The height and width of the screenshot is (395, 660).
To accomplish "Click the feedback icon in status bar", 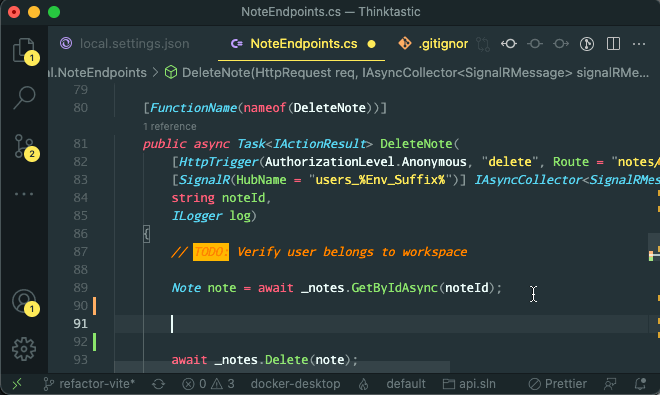I will pos(610,384).
